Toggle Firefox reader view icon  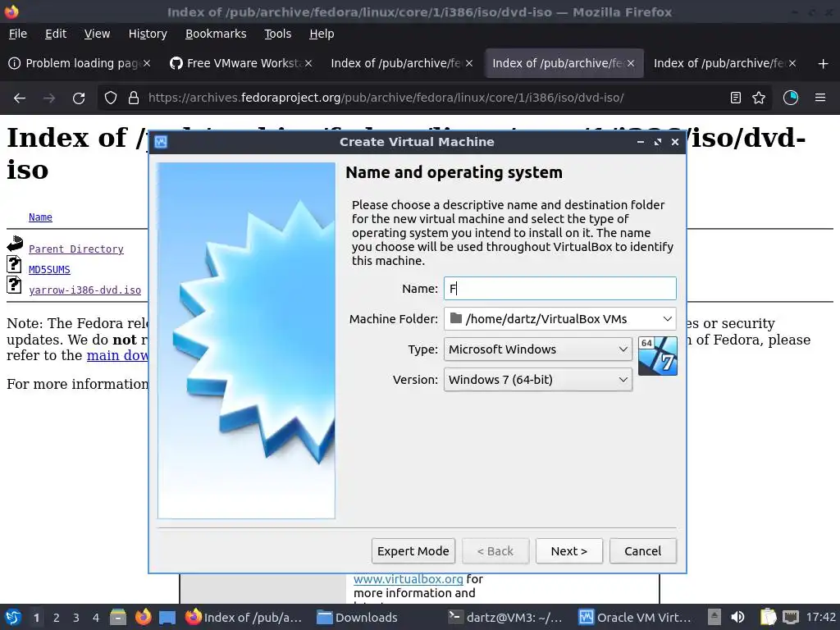click(736, 98)
